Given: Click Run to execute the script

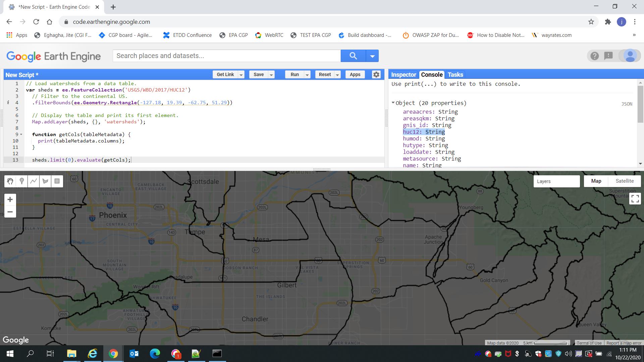Looking at the screenshot, I should click(294, 74).
